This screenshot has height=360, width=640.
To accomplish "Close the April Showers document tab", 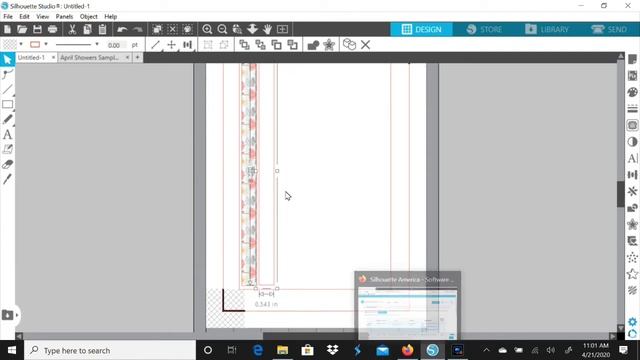I will coord(127,58).
